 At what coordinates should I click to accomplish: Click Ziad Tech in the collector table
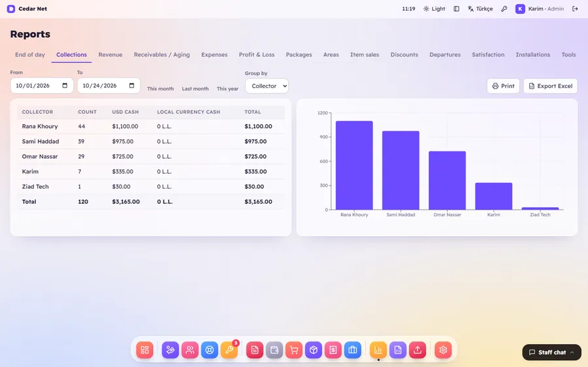click(x=35, y=186)
